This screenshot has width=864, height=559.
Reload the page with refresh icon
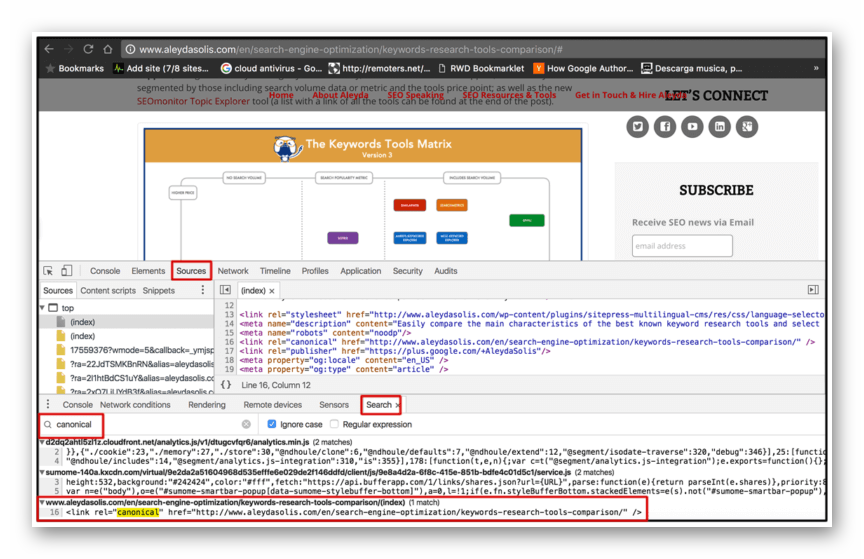(x=88, y=49)
